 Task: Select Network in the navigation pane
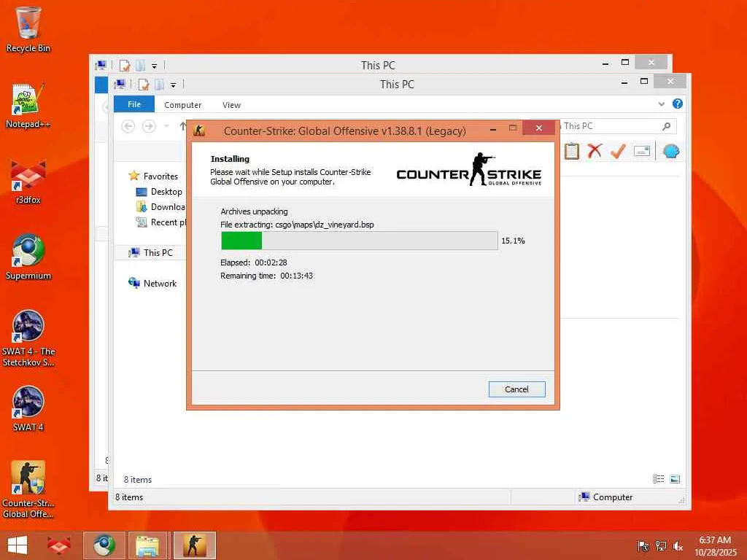(x=153, y=284)
